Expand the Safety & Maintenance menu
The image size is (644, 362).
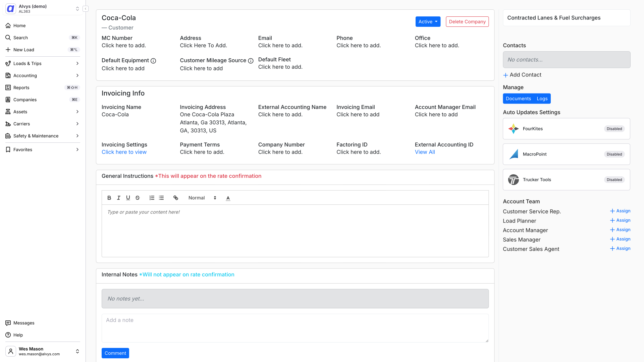tap(43, 136)
